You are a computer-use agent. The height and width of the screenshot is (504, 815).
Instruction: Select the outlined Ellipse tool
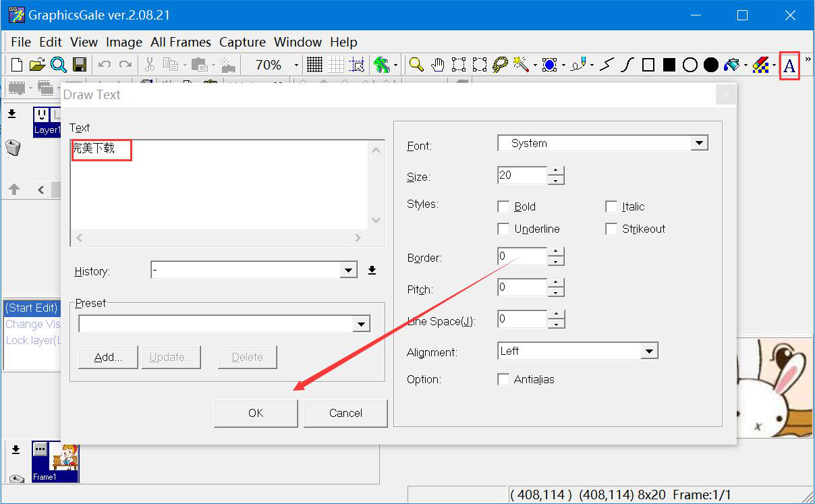click(690, 65)
